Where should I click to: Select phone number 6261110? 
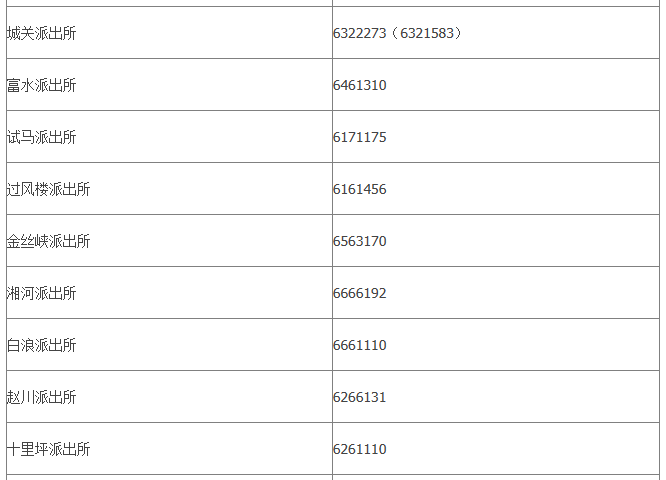[360, 449]
